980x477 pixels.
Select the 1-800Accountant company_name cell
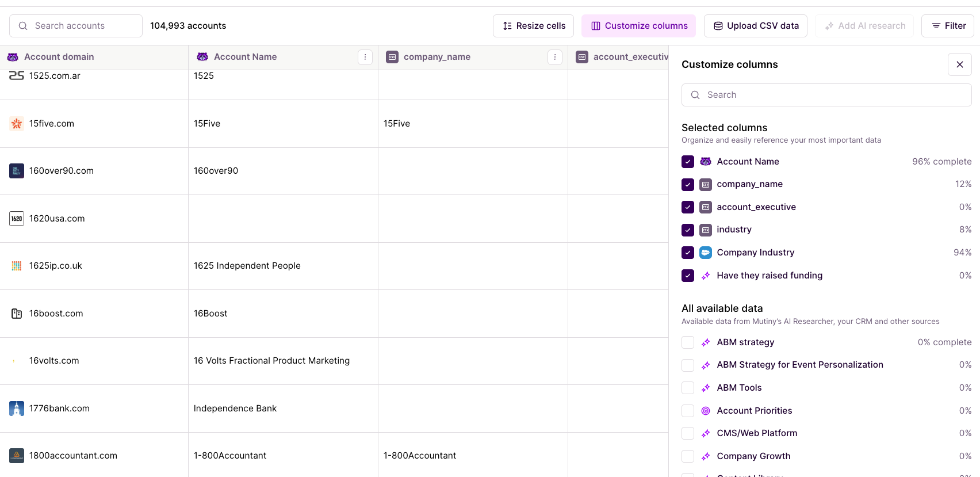click(473, 456)
